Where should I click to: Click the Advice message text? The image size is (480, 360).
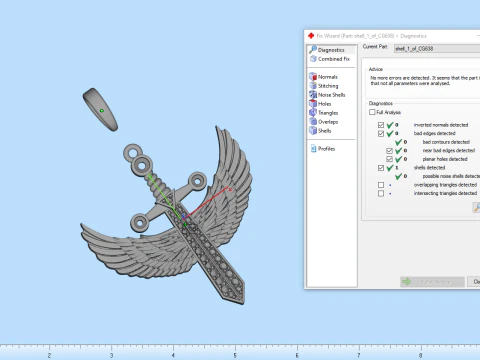click(x=425, y=80)
